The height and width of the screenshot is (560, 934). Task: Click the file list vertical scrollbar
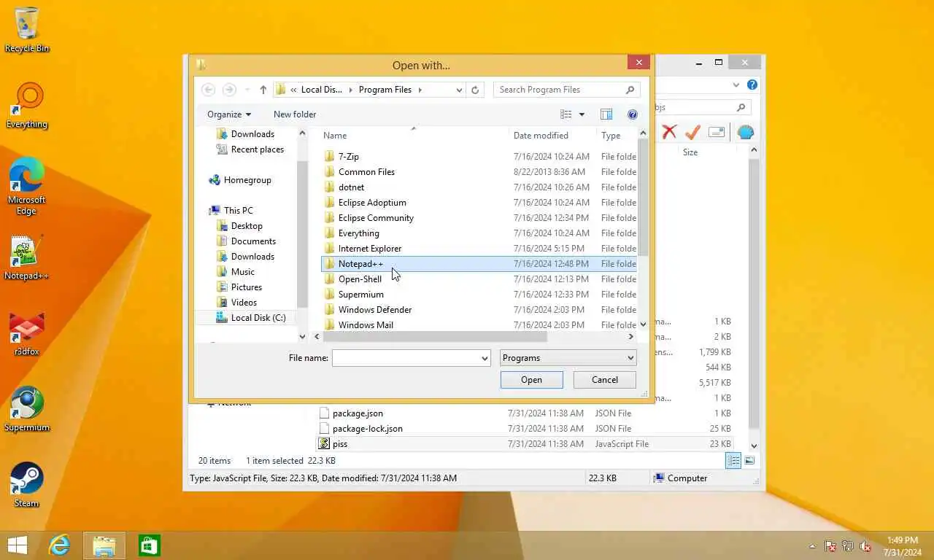click(x=642, y=197)
